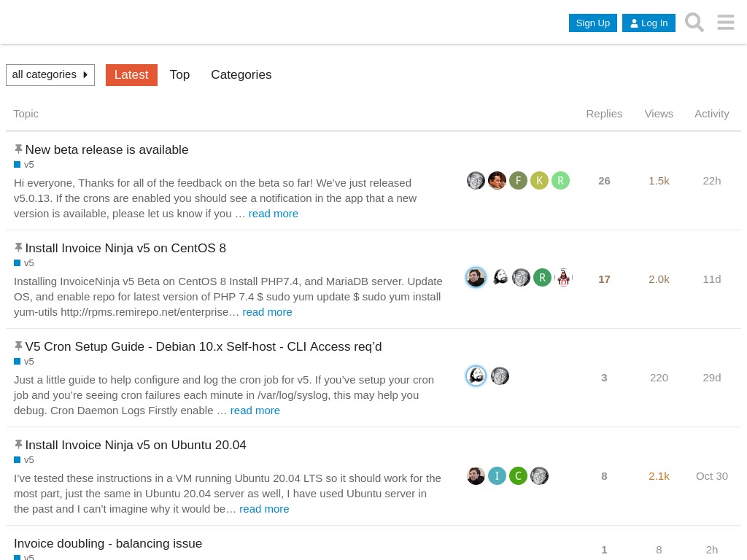
Task: Click read more on CentOS 8 excerpt
Action: pos(267,312)
